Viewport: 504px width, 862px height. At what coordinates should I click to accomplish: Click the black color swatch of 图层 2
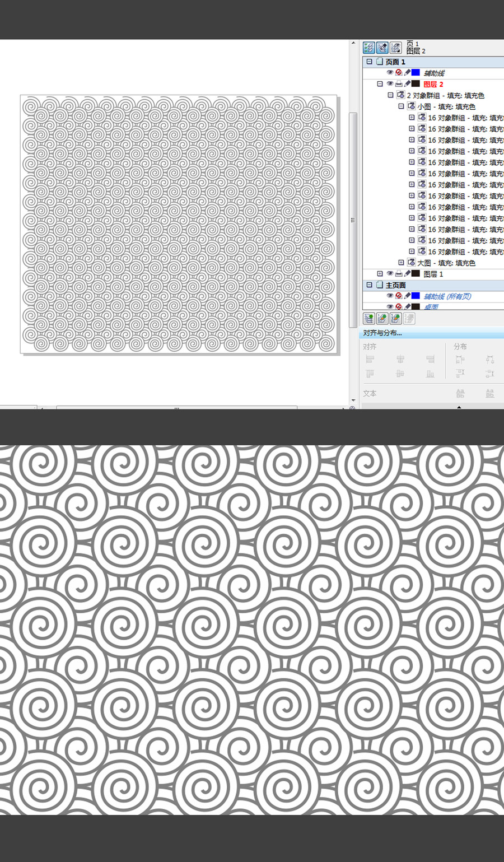click(x=416, y=83)
